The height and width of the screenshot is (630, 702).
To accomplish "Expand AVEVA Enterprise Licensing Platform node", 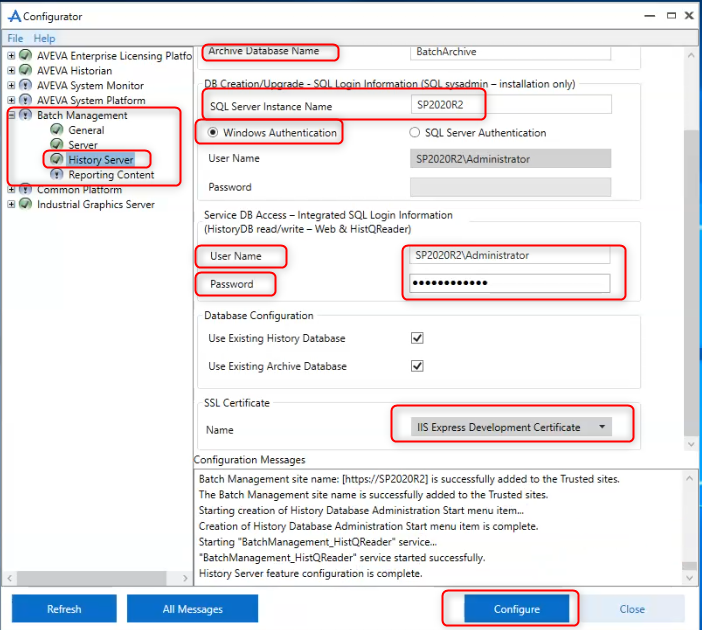I will coord(11,56).
